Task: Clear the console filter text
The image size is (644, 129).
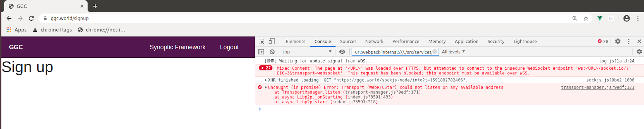Action: [x=435, y=52]
